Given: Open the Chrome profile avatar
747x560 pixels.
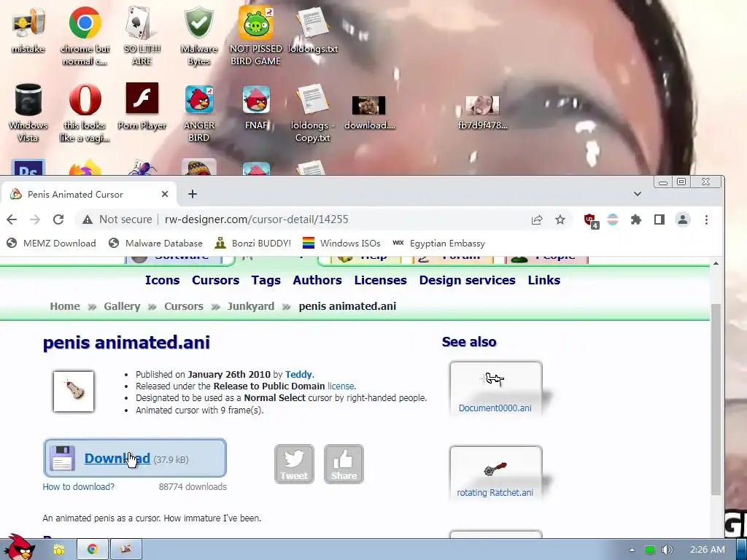Looking at the screenshot, I should click(x=683, y=219).
